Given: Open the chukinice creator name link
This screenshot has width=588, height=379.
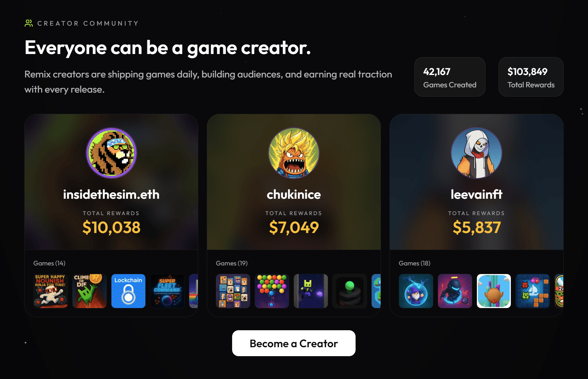Looking at the screenshot, I should [294, 194].
